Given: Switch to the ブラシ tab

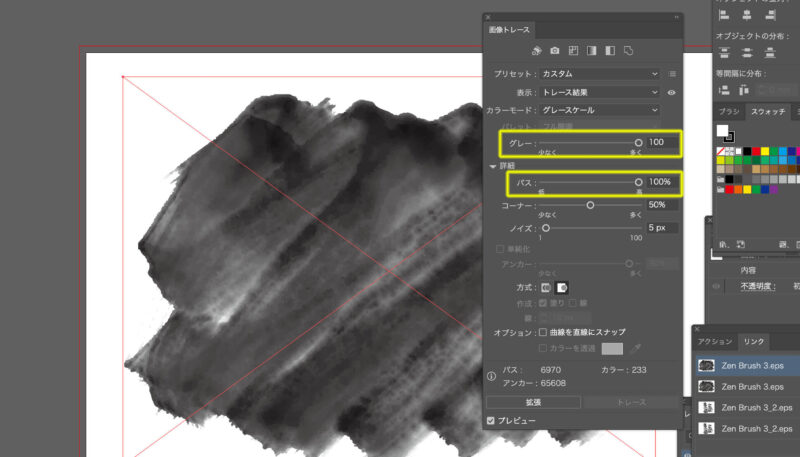Looking at the screenshot, I should [731, 111].
